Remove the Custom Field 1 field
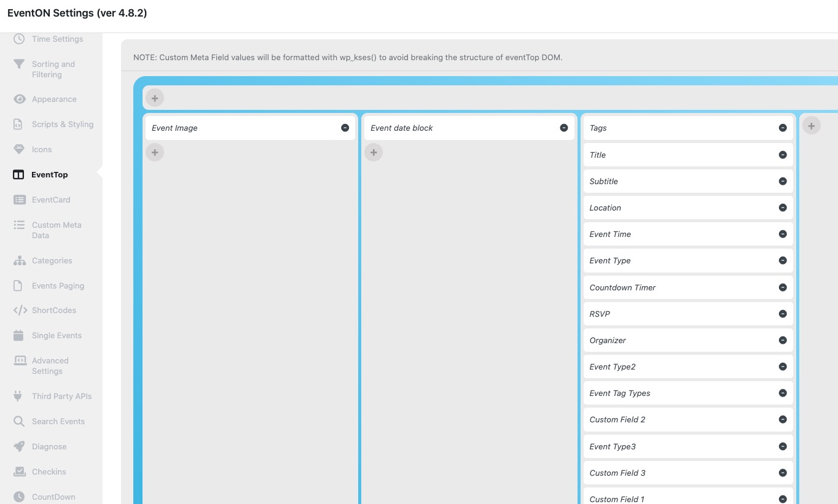838x504 pixels. (783, 499)
